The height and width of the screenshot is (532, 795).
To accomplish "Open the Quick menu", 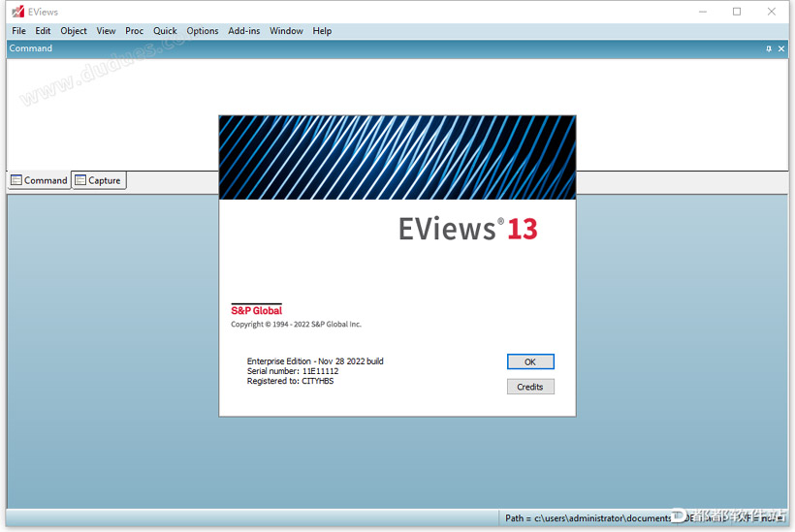I will click(x=165, y=31).
